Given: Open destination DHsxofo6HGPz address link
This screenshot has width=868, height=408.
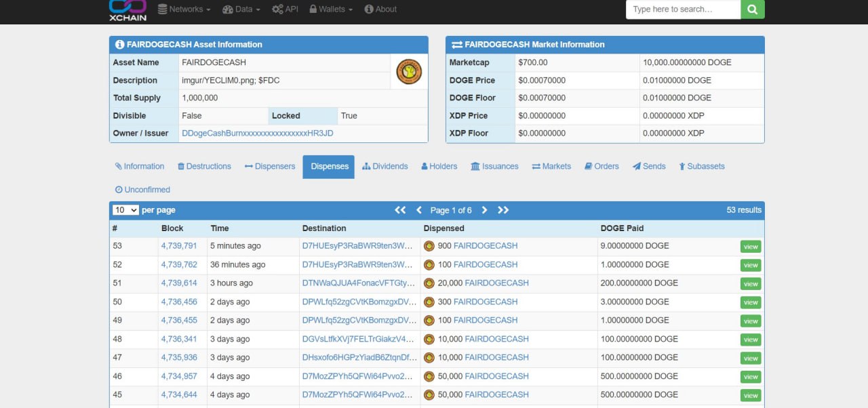Looking at the screenshot, I should coord(360,357).
